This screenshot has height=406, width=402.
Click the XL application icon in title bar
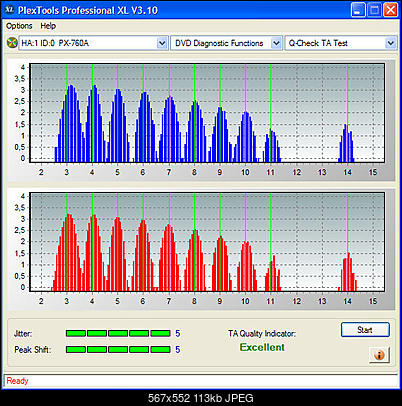tap(10, 10)
